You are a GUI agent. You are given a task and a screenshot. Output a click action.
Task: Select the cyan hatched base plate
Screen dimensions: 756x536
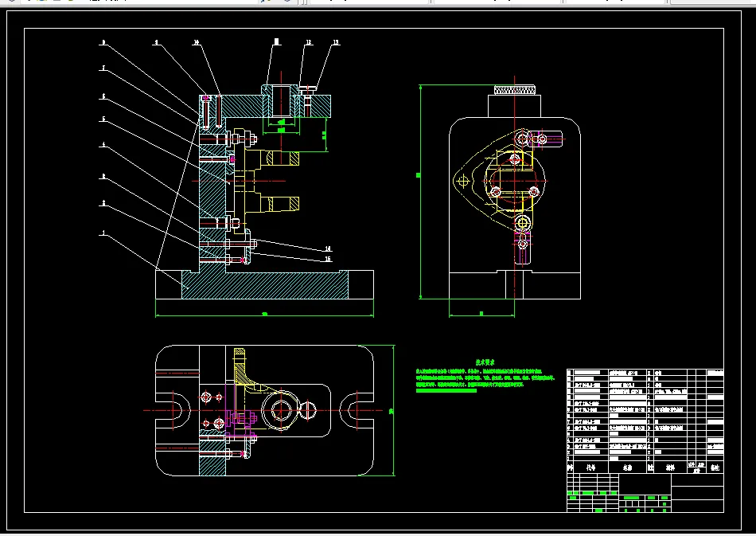(x=265, y=284)
